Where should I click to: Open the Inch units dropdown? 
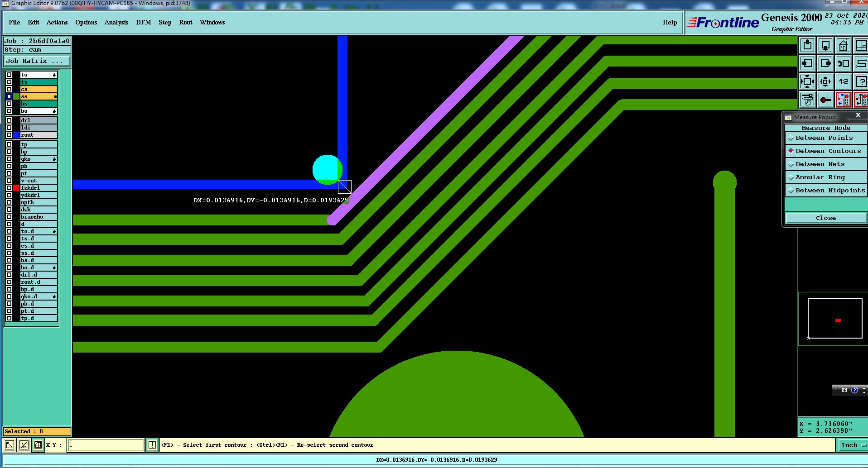[853, 445]
